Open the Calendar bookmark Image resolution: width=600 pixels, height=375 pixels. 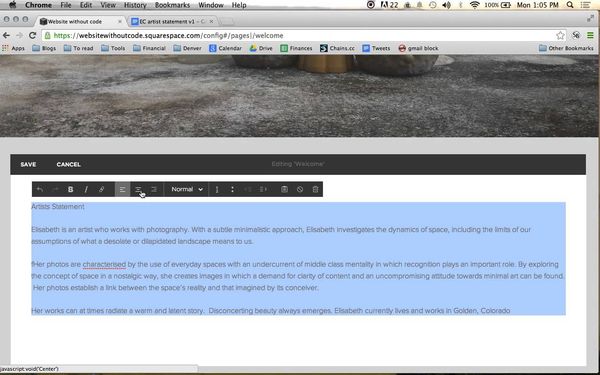tap(226, 48)
